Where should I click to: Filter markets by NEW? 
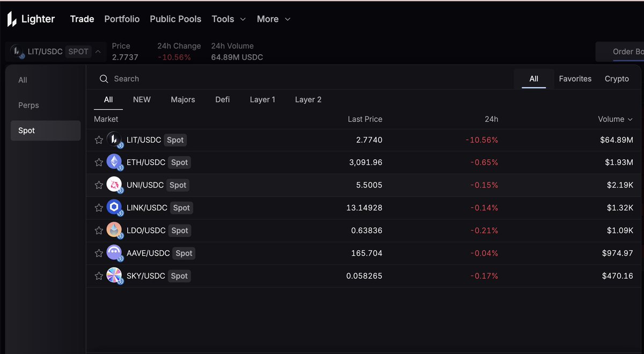pyautogui.click(x=142, y=99)
